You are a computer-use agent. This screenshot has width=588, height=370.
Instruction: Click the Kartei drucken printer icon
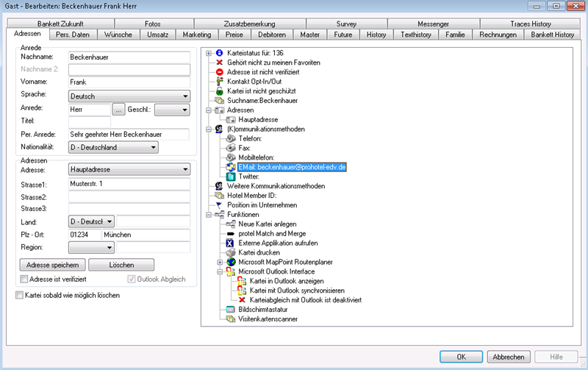pos(231,252)
